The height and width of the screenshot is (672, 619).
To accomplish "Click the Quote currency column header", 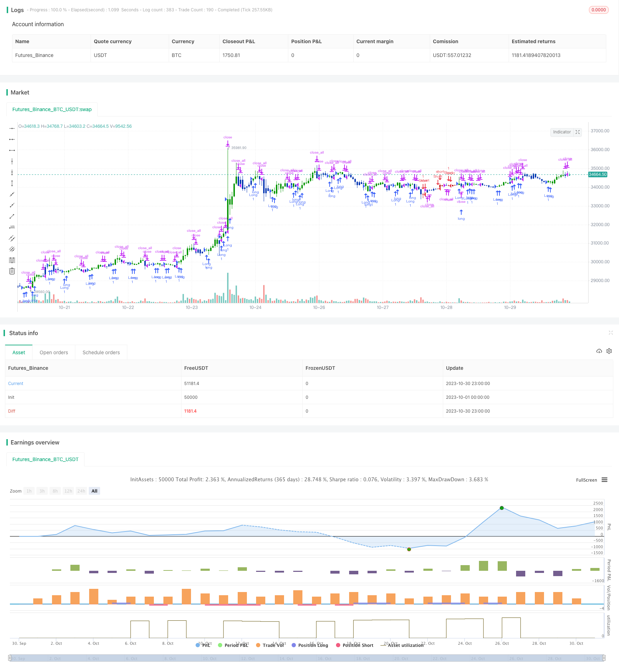I will coord(112,41).
